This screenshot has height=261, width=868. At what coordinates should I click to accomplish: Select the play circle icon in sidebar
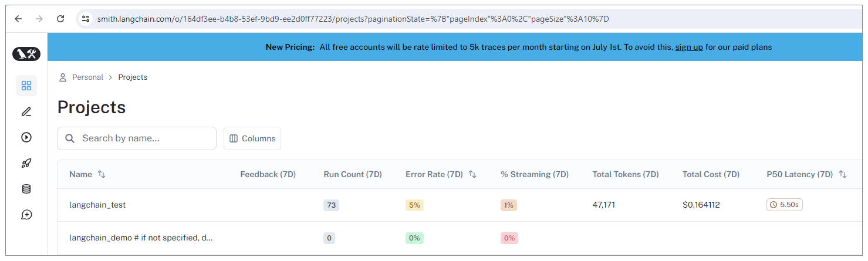(x=26, y=137)
